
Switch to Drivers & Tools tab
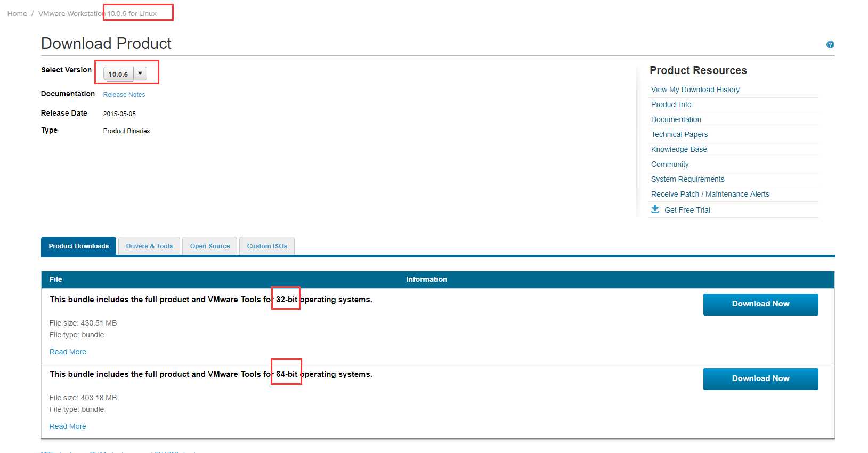149,246
